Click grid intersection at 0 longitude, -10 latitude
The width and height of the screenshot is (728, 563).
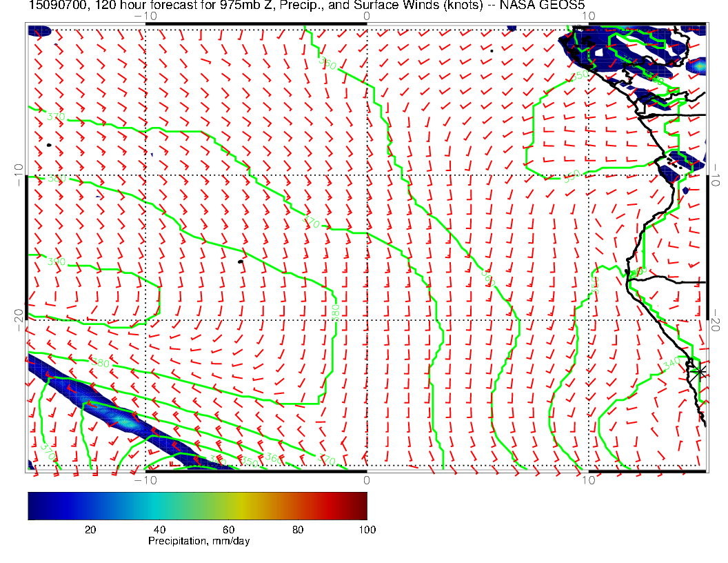(x=367, y=175)
